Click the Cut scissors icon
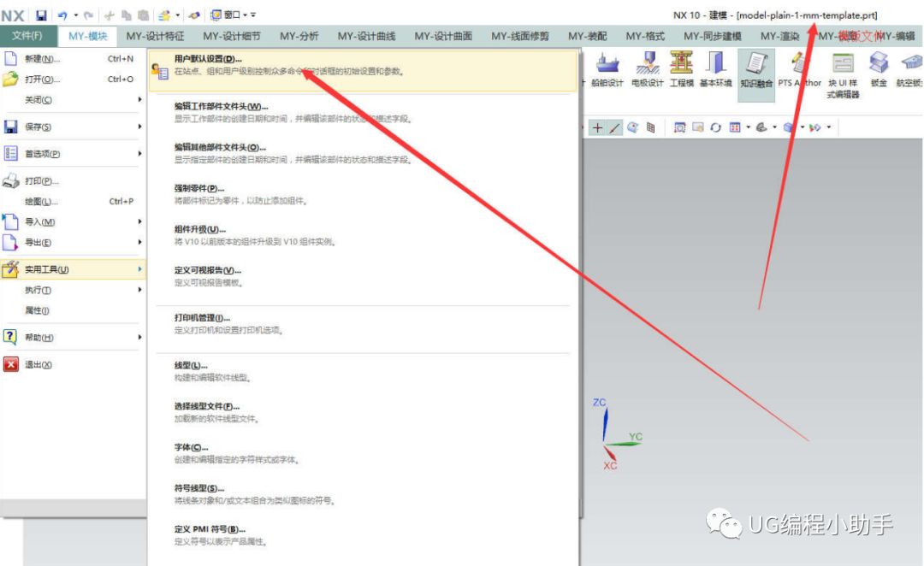This screenshot has width=924, height=566. point(110,15)
